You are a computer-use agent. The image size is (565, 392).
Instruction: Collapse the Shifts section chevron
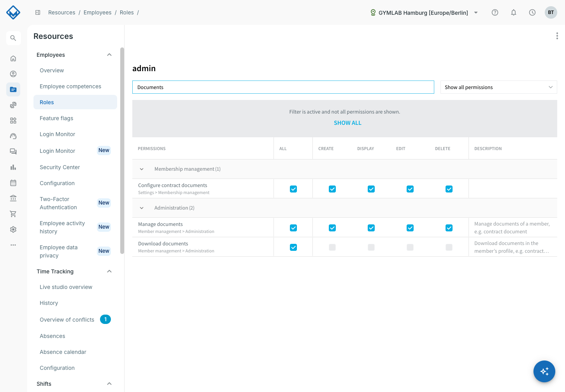[109, 384]
